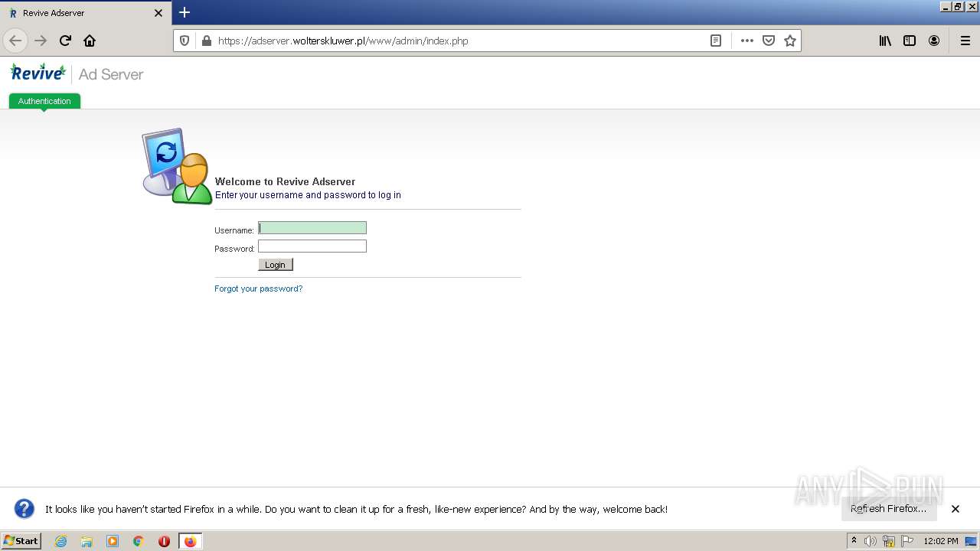Click the Welcome to Revive Adserver heading

coord(285,181)
